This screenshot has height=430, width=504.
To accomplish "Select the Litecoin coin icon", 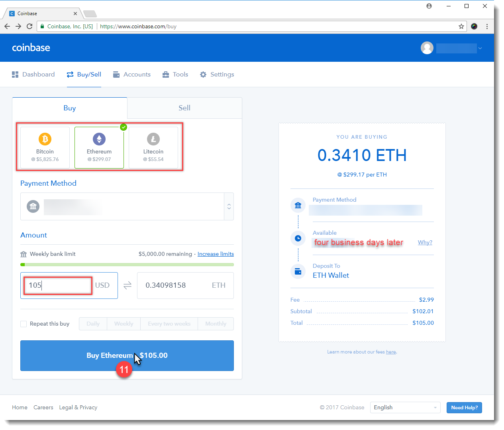I will click(x=153, y=139).
